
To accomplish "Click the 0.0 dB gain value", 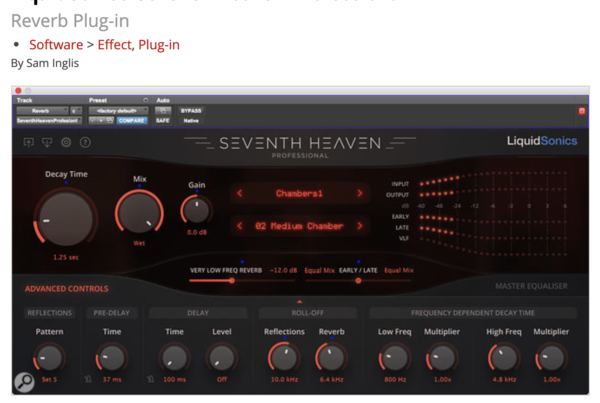I will (197, 232).
